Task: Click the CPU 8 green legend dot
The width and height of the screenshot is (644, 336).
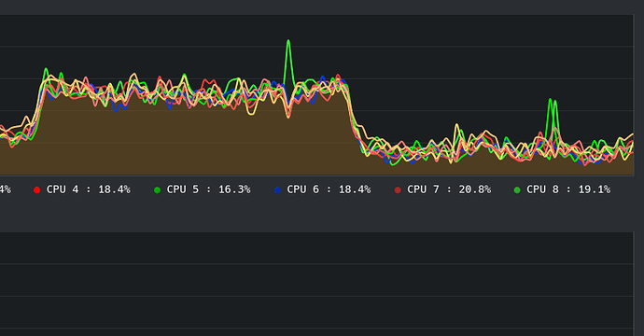Action: point(517,189)
